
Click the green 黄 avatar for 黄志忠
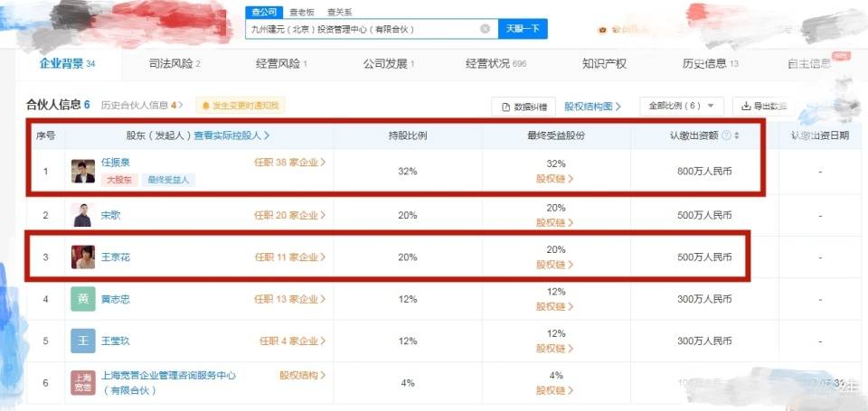(83, 299)
